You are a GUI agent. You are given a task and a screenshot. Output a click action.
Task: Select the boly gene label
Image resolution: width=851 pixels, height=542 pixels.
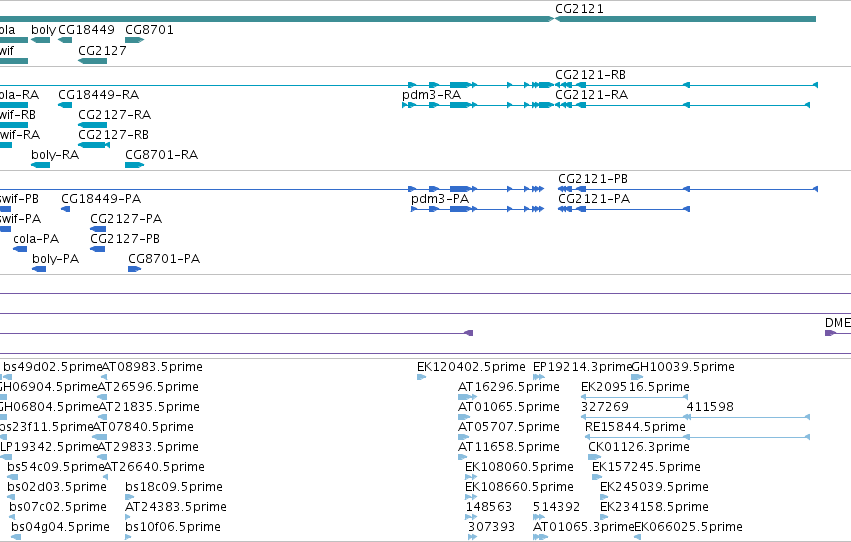(x=43, y=30)
